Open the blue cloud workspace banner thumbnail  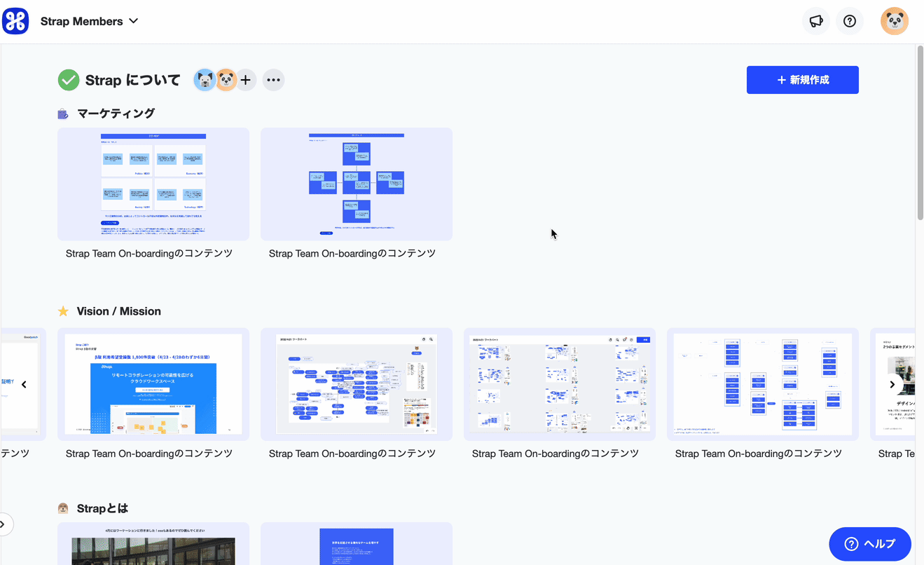point(153,384)
